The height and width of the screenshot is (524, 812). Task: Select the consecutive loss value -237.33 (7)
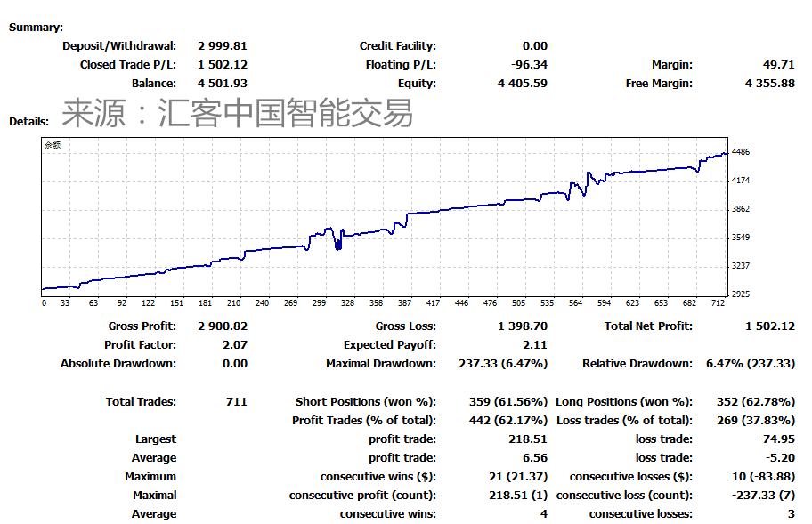pos(763,495)
